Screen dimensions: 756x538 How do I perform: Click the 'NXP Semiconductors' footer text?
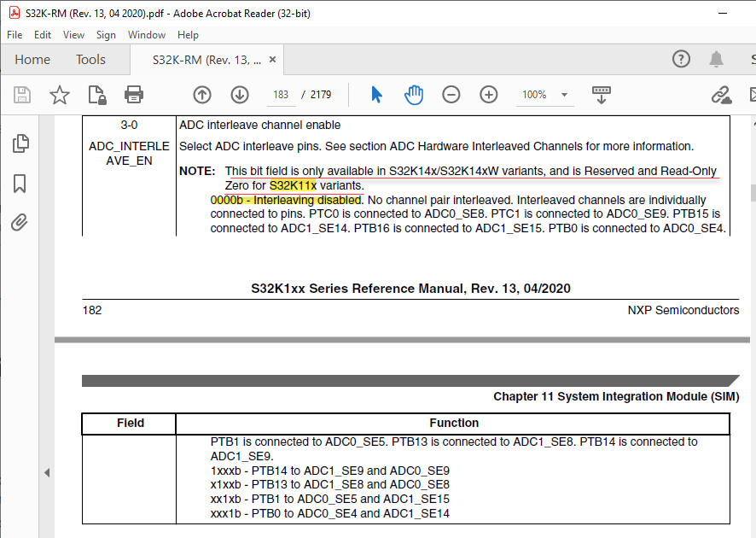683,310
